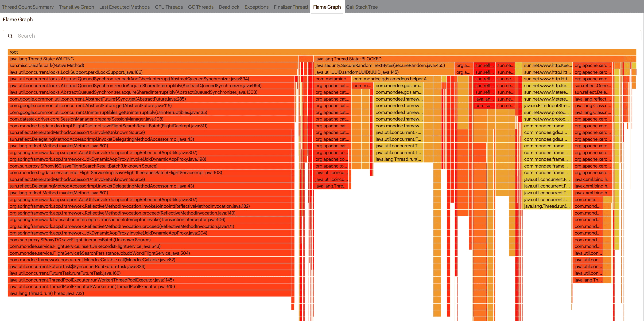Open the GC Threads tab

coord(201,7)
